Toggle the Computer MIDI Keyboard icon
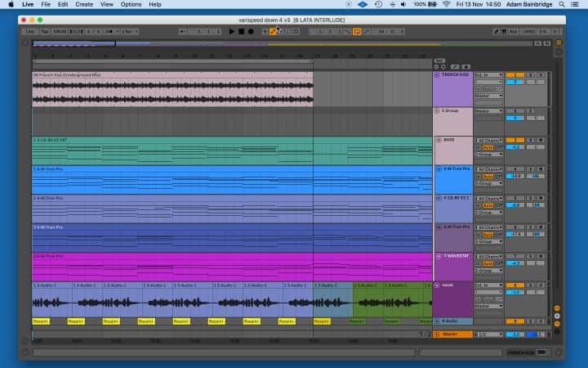This screenshot has width=588, height=368. coord(504,32)
